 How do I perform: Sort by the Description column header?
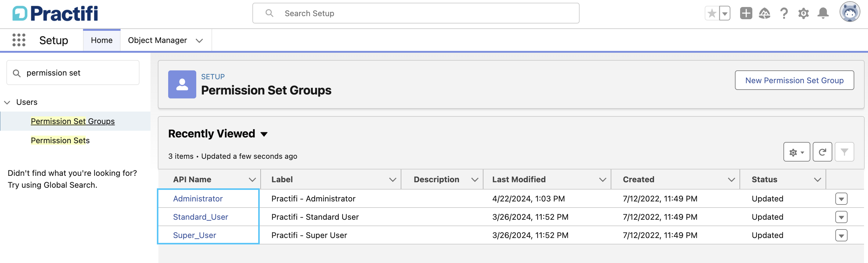pos(436,179)
